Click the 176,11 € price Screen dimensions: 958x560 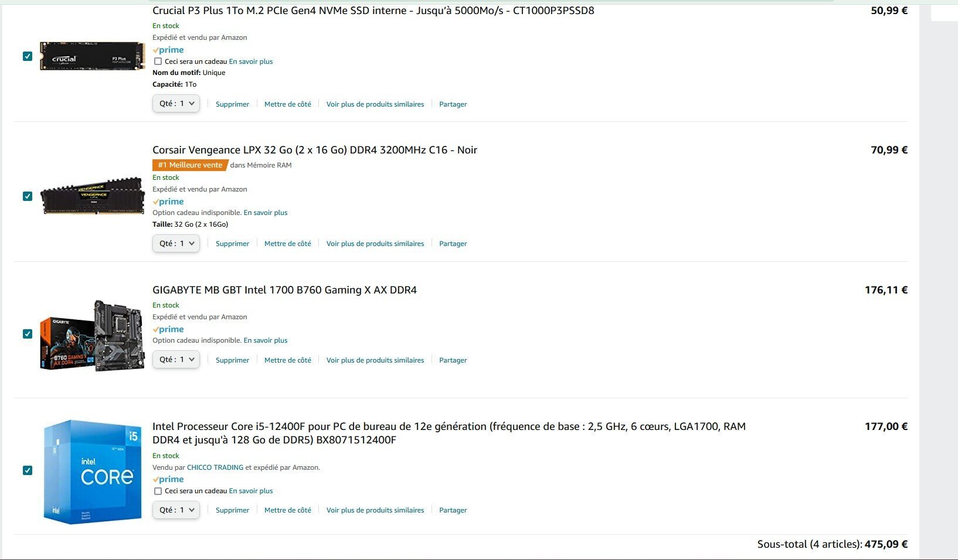tap(886, 290)
